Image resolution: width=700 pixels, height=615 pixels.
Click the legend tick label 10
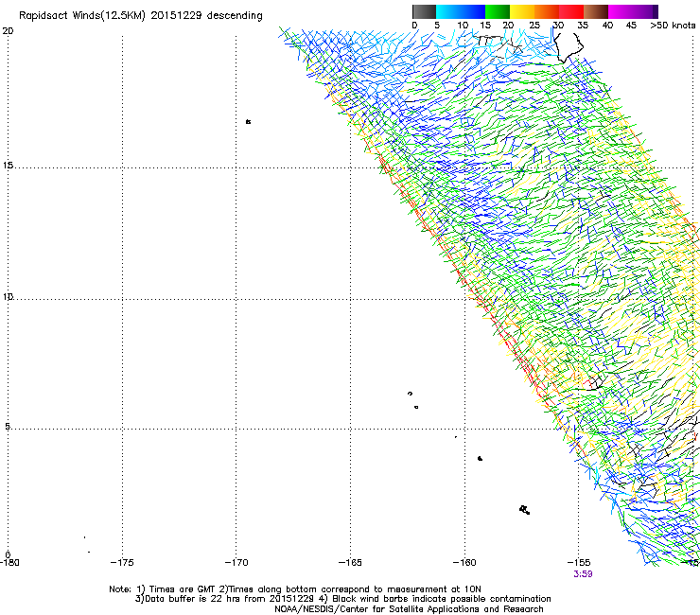(463, 26)
